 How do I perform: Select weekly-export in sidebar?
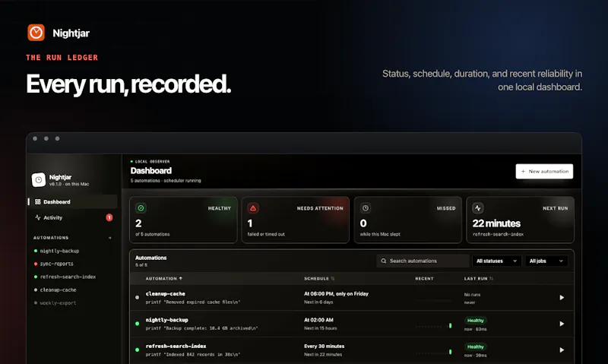click(x=55, y=303)
